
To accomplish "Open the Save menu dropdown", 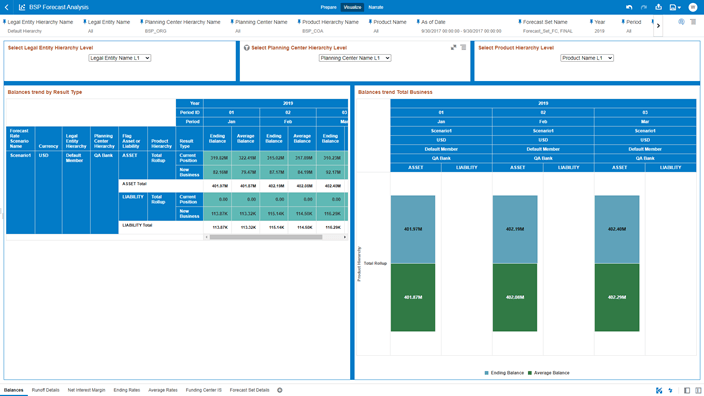I will pos(675,7).
